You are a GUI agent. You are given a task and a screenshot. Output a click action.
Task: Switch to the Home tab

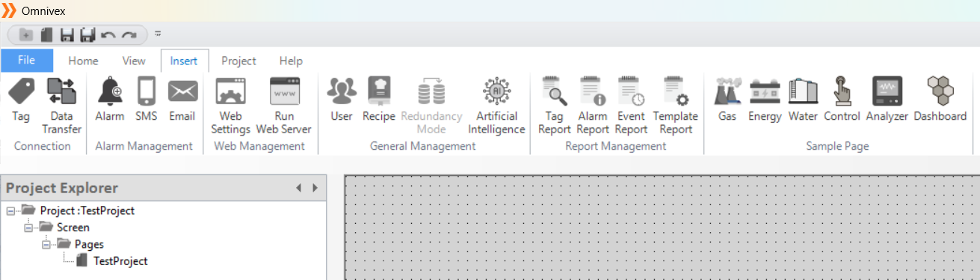click(x=83, y=61)
